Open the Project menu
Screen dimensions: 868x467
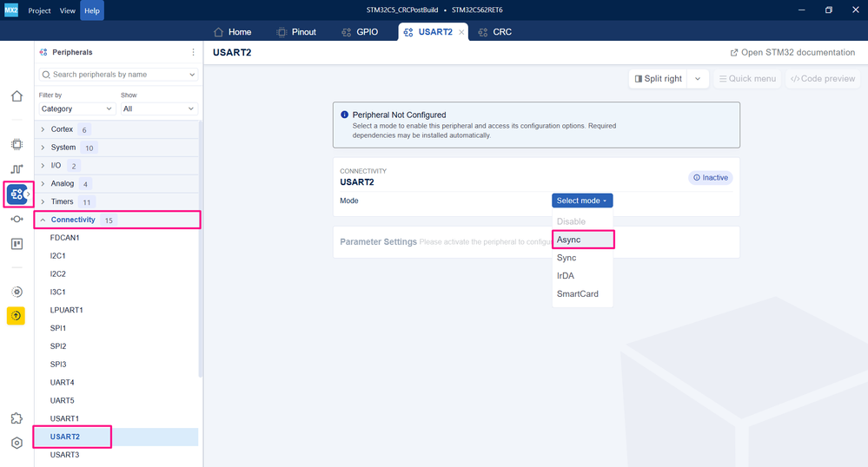click(39, 10)
